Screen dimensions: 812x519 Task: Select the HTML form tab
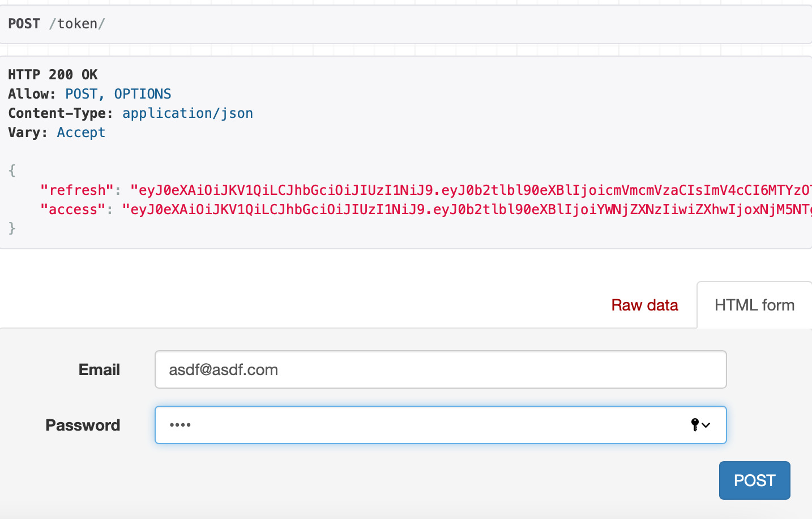(754, 305)
